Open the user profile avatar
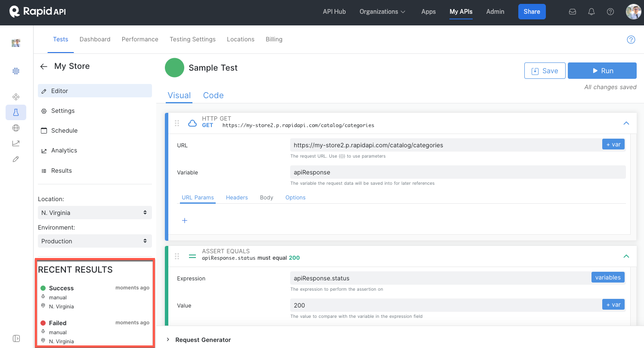The width and height of the screenshot is (644, 348). [634, 12]
